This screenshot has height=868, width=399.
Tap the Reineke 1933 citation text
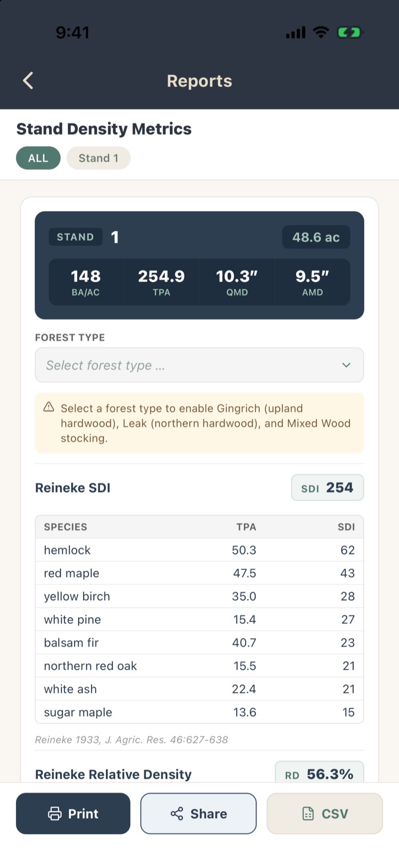coord(131,740)
